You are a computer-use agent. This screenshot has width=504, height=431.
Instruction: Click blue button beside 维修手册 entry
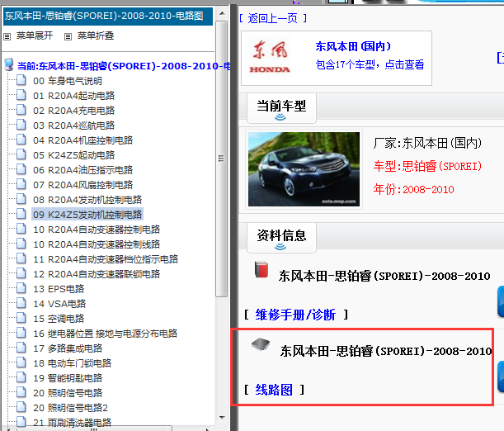(501, 301)
